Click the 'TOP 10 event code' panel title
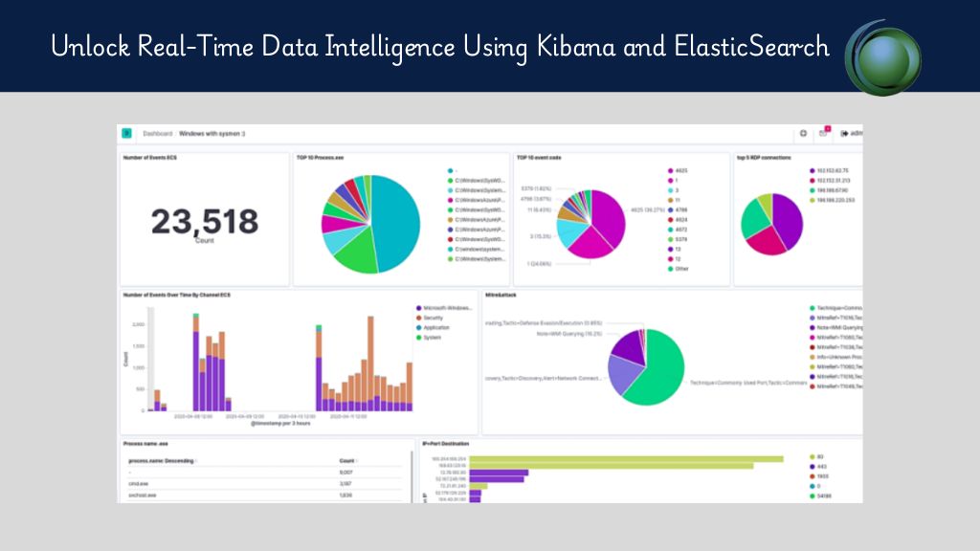980x551 pixels. 539,158
